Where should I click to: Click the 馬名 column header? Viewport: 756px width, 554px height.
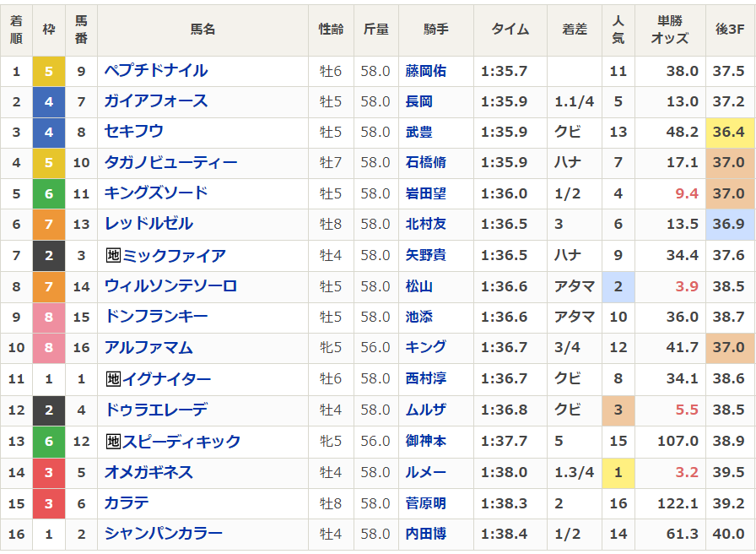coord(202,30)
